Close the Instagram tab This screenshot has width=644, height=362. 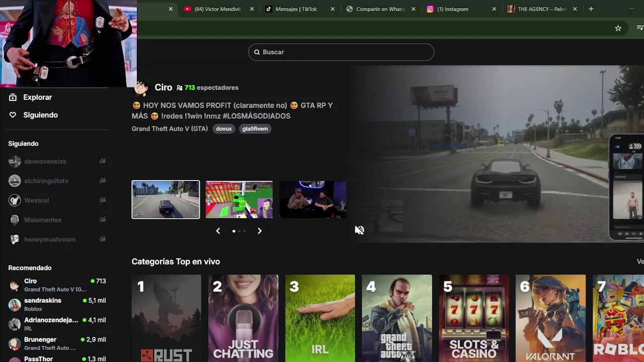click(x=494, y=9)
